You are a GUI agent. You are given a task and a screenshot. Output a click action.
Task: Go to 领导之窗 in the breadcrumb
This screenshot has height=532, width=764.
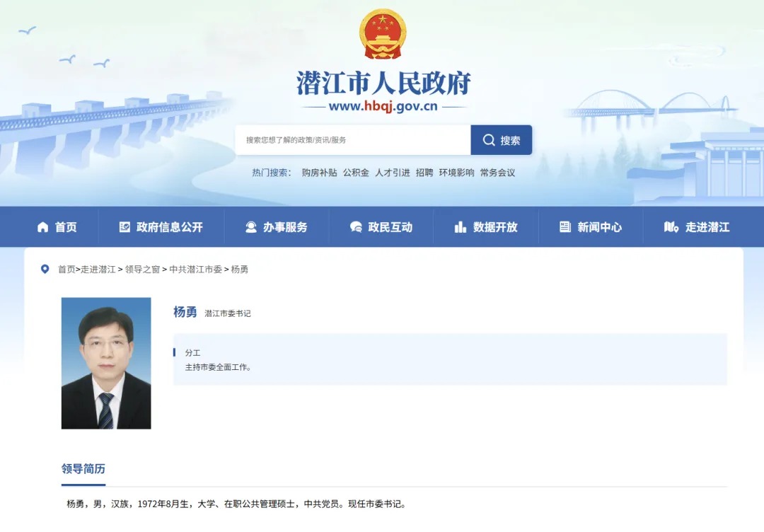(142, 270)
